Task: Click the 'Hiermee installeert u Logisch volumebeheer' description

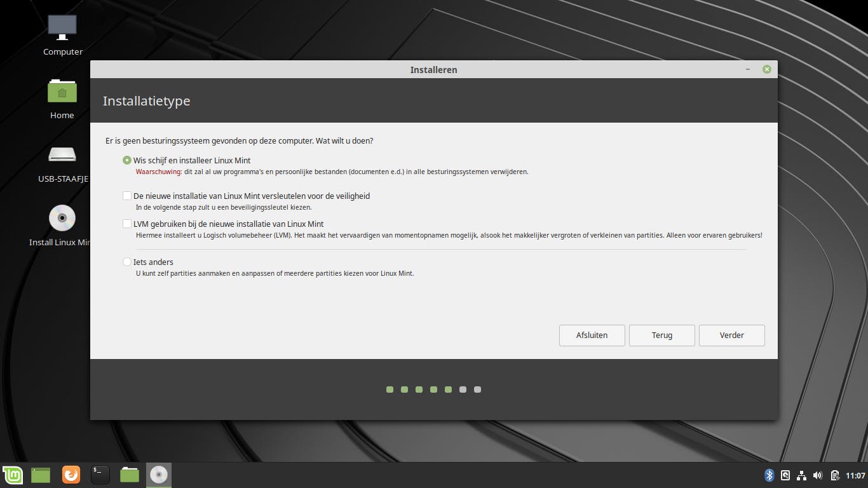Action: [x=449, y=235]
